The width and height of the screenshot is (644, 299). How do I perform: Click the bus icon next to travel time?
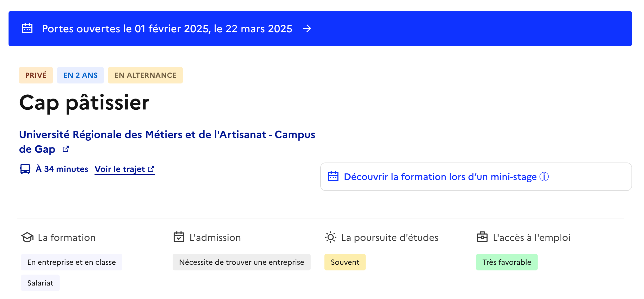[x=25, y=169]
